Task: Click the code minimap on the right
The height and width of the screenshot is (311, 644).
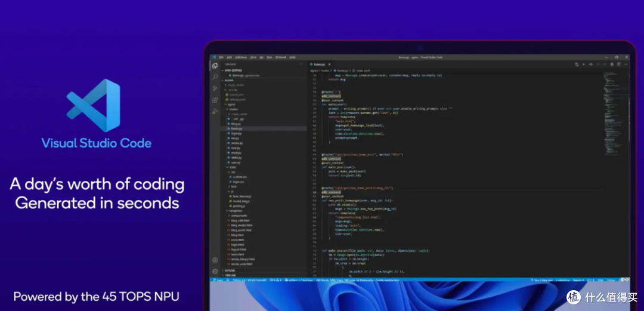Action: 615,113
